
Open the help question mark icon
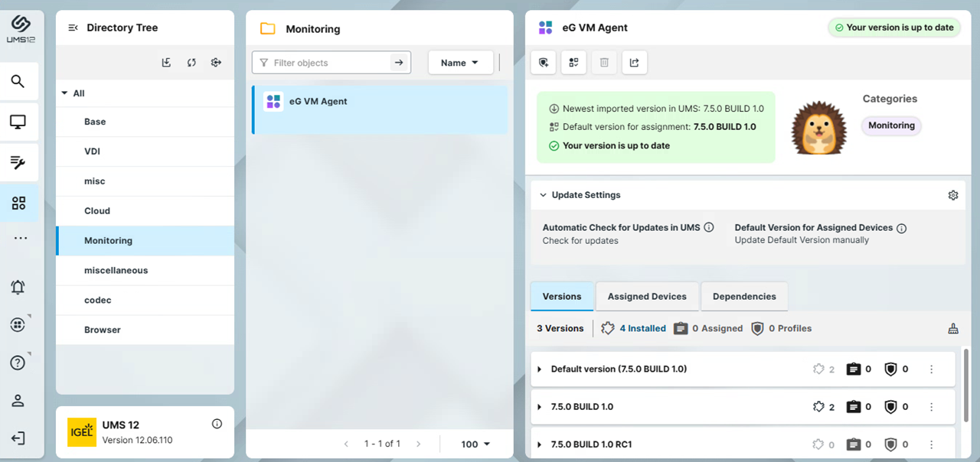point(18,363)
